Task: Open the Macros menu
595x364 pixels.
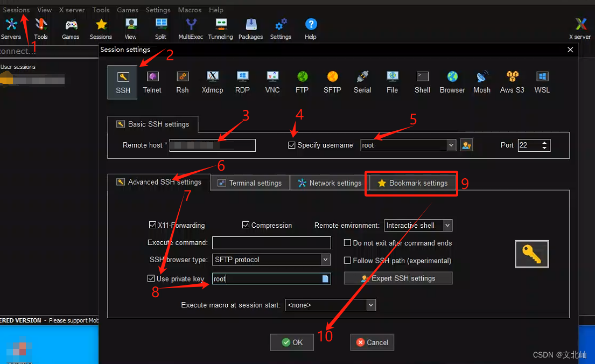Action: (x=190, y=10)
